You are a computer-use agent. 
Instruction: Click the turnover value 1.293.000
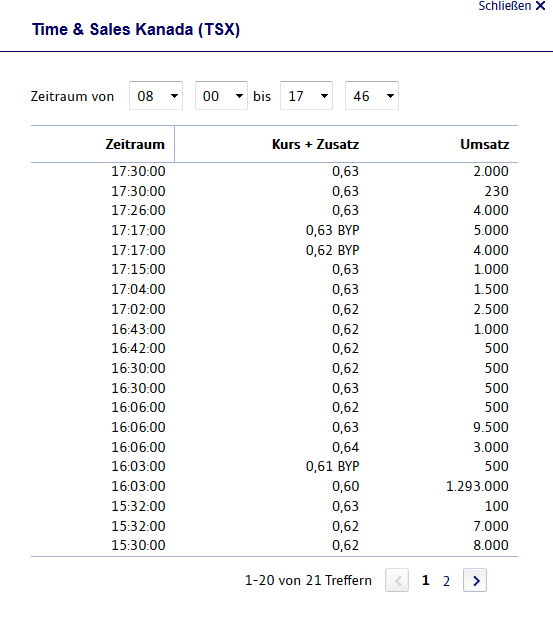click(477, 486)
